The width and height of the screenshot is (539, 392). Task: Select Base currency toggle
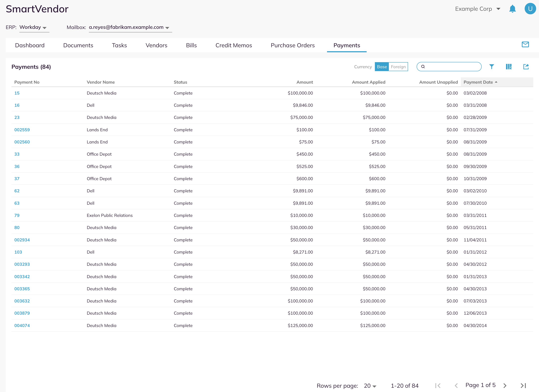(x=382, y=67)
